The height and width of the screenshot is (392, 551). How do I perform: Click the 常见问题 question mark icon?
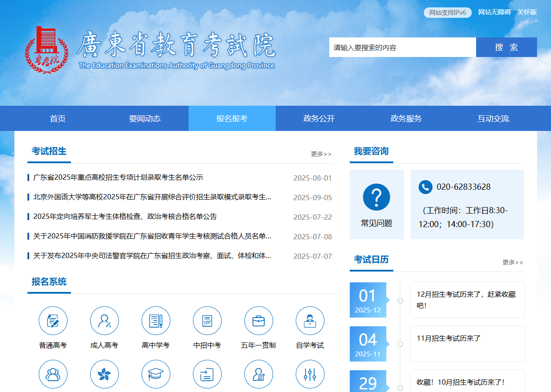click(x=376, y=198)
